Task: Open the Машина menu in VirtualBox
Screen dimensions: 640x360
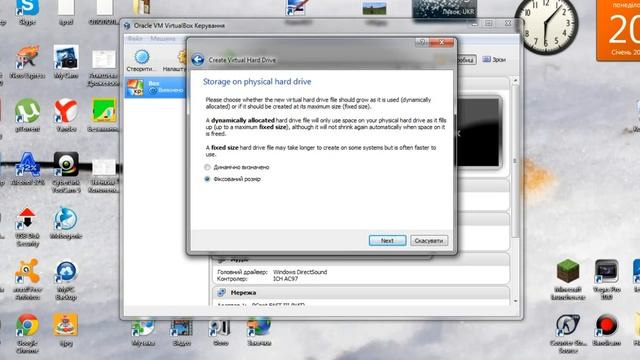Action: pos(162,38)
